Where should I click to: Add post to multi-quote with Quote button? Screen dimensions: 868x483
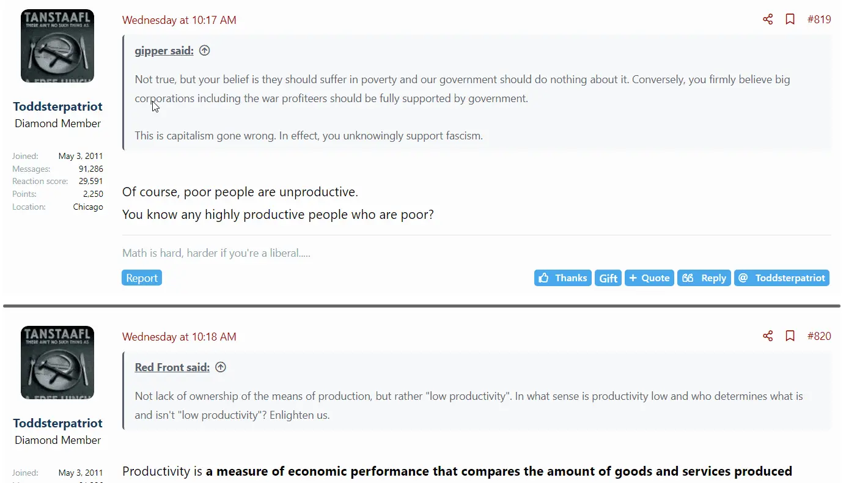pyautogui.click(x=649, y=278)
